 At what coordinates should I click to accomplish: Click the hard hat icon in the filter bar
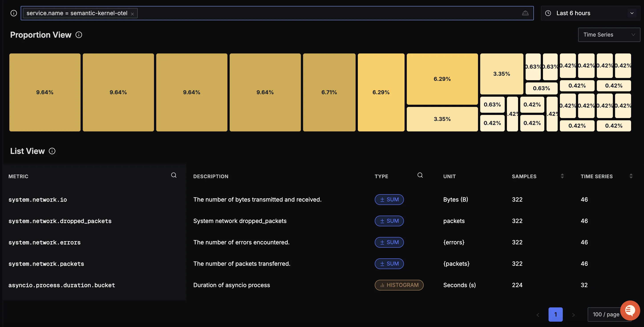point(525,13)
